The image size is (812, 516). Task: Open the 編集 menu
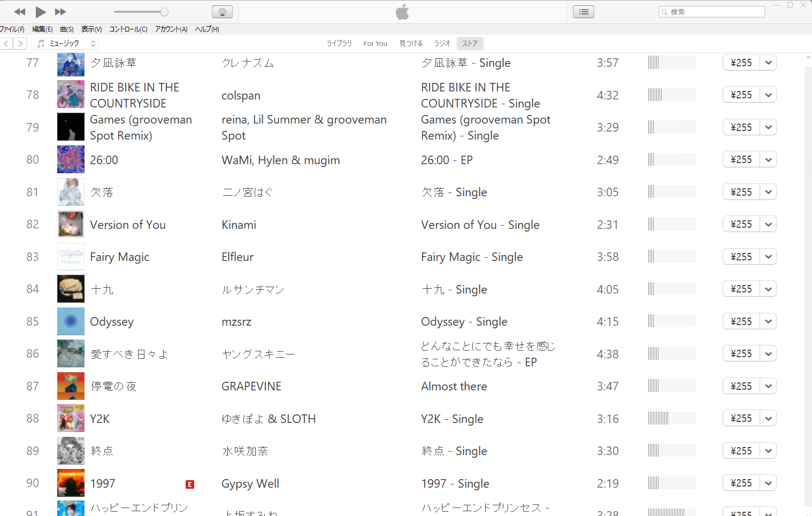[x=42, y=29]
